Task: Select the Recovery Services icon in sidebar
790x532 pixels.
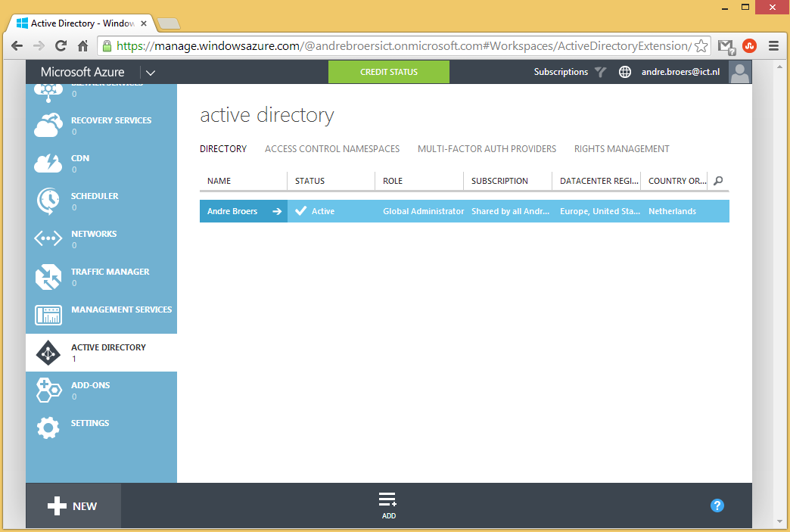Action: (48, 124)
